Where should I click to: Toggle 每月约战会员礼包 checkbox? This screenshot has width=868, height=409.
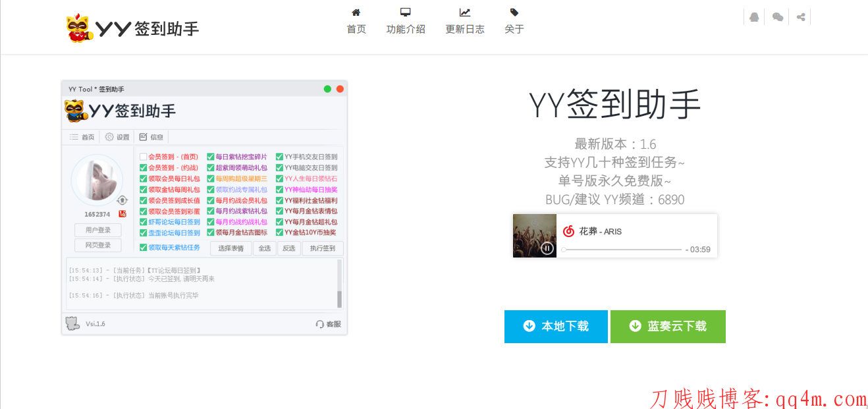coord(211,200)
